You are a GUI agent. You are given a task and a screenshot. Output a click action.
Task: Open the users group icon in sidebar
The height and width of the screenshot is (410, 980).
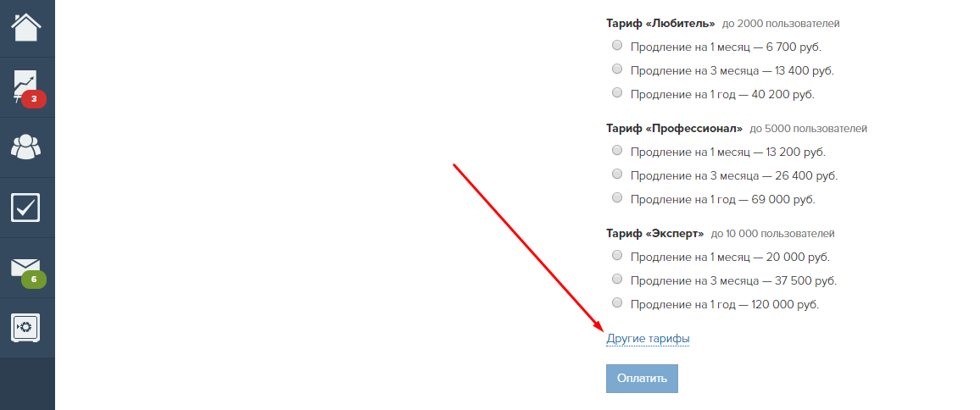(x=26, y=147)
